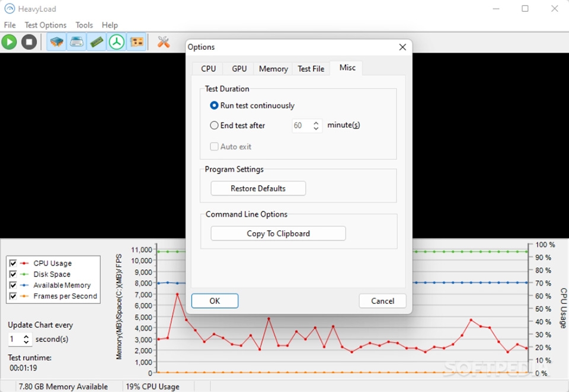
Task: Click the 19% CPU Usage status text
Action: 152,387
